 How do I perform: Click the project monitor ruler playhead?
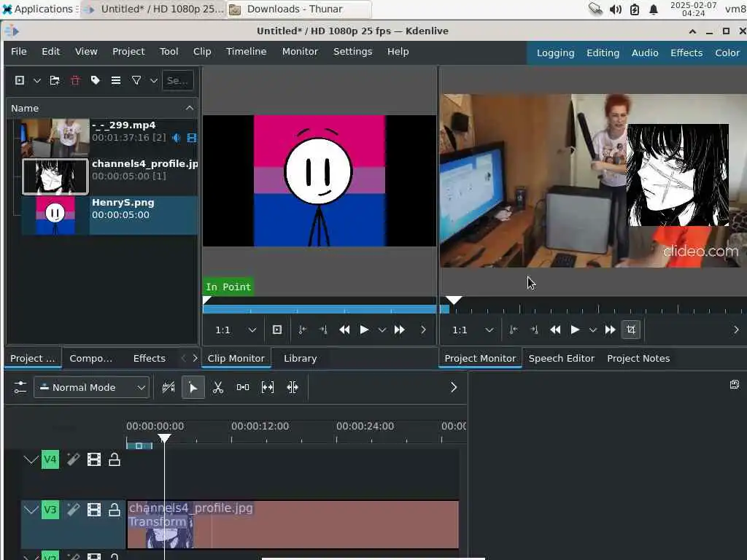(x=454, y=300)
